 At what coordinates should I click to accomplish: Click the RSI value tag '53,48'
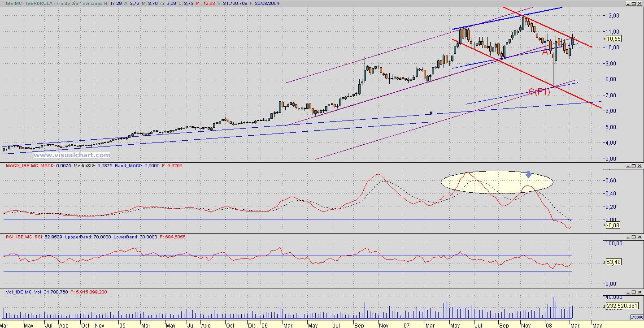(x=613, y=262)
